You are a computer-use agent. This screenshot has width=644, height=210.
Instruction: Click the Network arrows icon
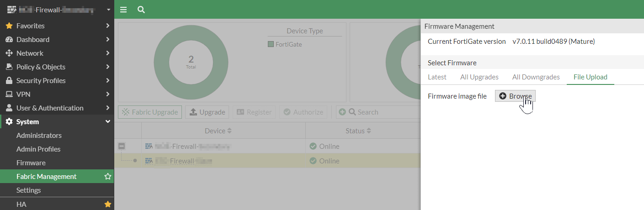coord(9,53)
